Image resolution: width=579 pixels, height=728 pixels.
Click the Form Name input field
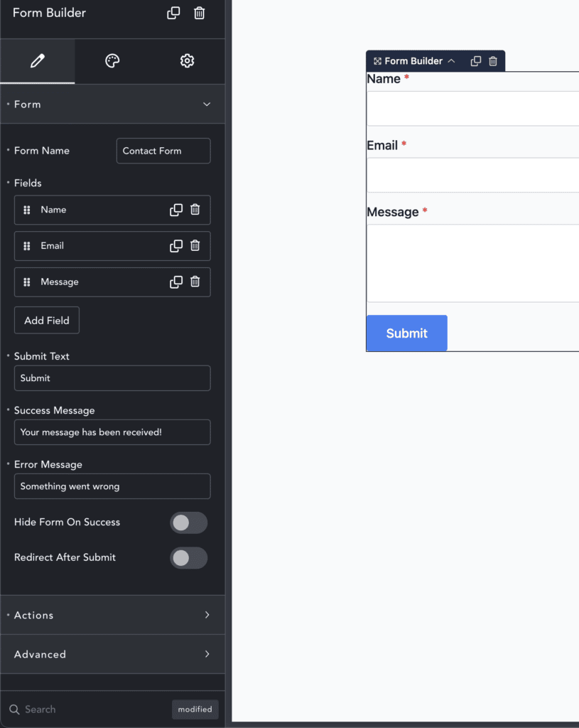(163, 151)
